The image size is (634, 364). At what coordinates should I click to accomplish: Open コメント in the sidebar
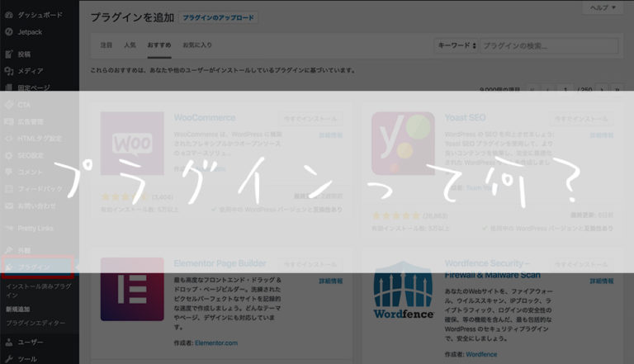click(x=30, y=173)
